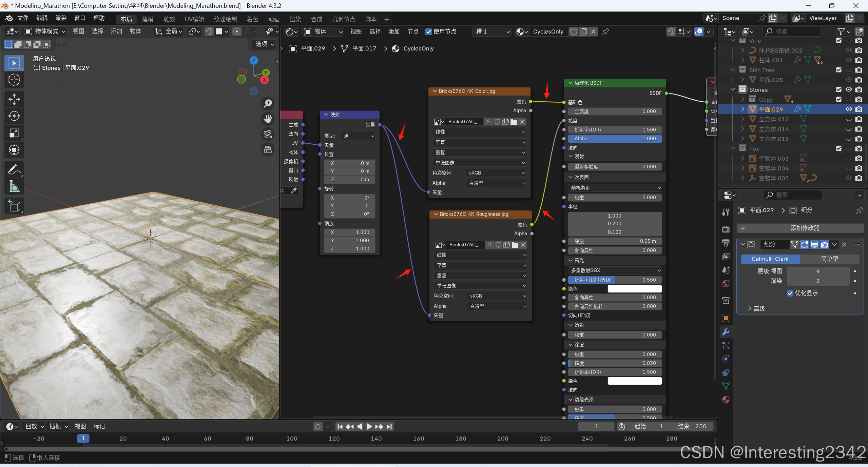Image resolution: width=868 pixels, height=467 pixels.
Task: Switch to the UV编辑 workspace tab
Action: tap(194, 19)
